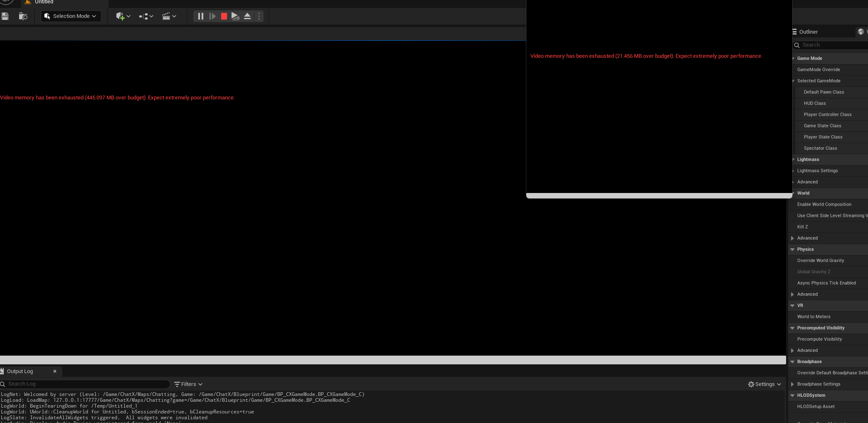Select the Global Gravity Z row
Viewport: 868px width, 423px height.
pos(828,272)
